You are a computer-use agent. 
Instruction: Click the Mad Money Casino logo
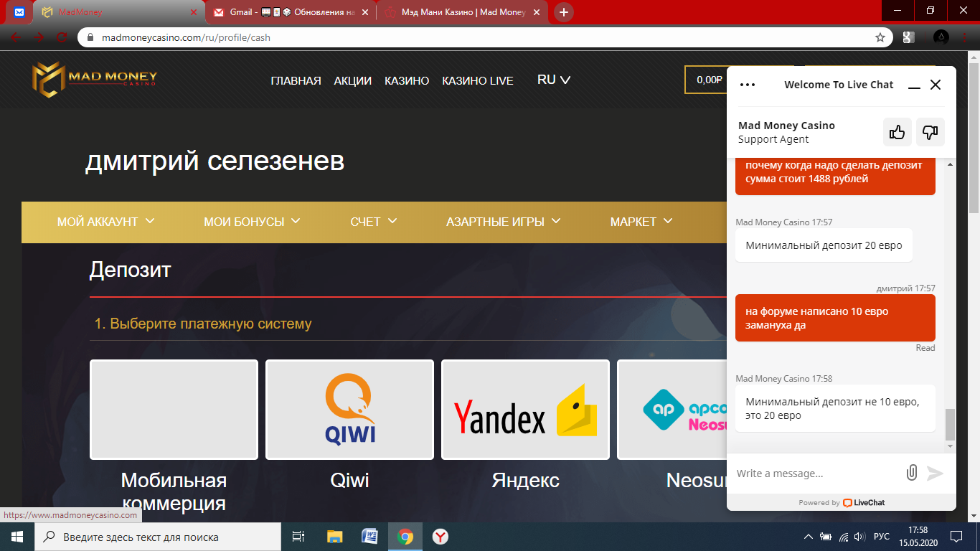94,80
